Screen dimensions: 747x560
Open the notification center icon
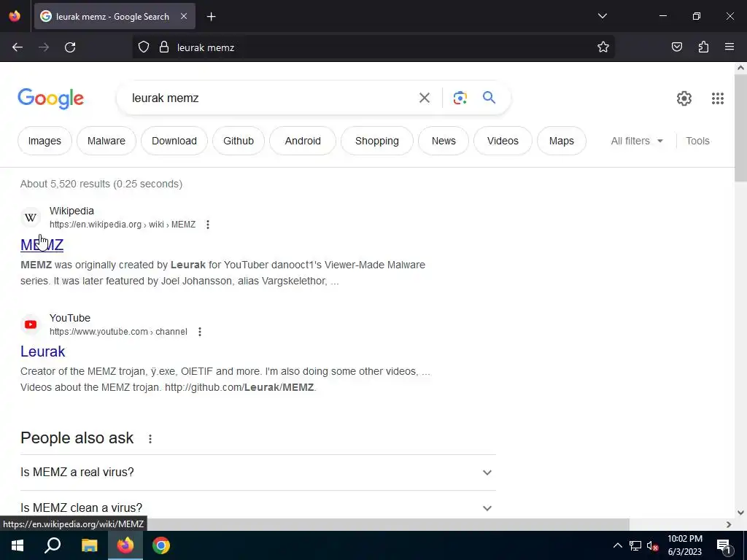[x=724, y=545]
